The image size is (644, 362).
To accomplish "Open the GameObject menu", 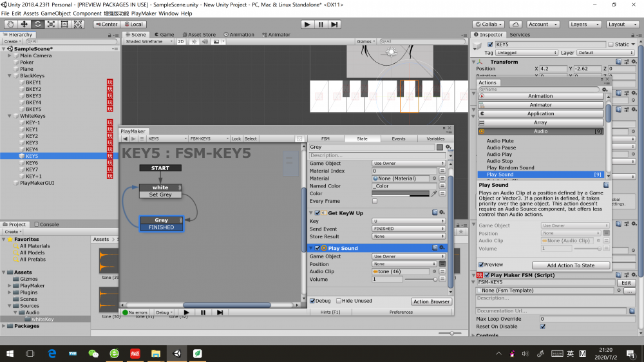I will click(55, 13).
